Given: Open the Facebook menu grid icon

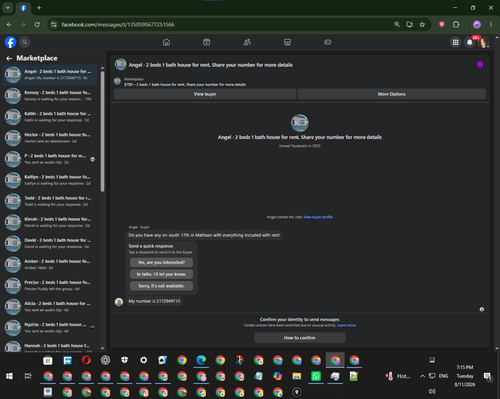Looking at the screenshot, I should click(x=455, y=42).
